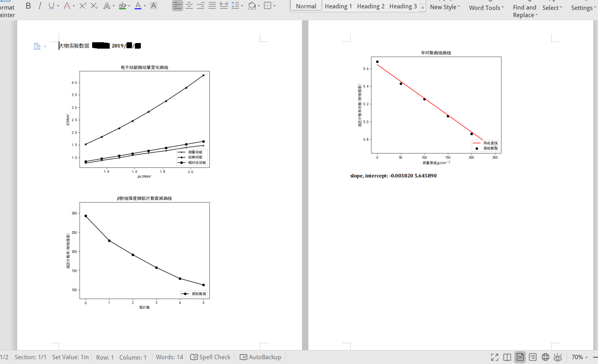Image resolution: width=598 pixels, height=364 pixels.
Task: Enable eye protection mode
Action: click(558, 357)
